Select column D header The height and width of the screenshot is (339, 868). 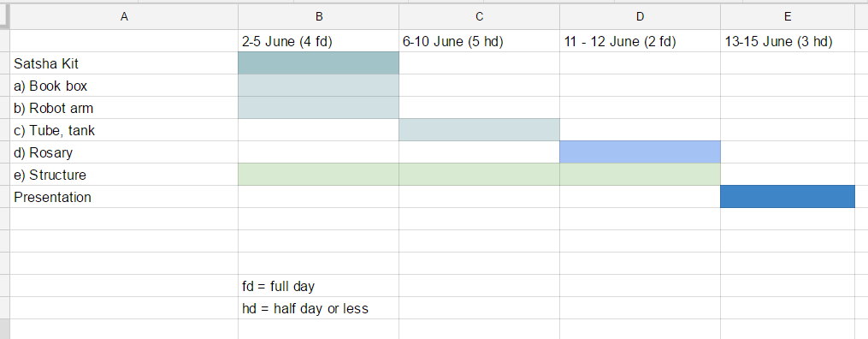pyautogui.click(x=640, y=16)
